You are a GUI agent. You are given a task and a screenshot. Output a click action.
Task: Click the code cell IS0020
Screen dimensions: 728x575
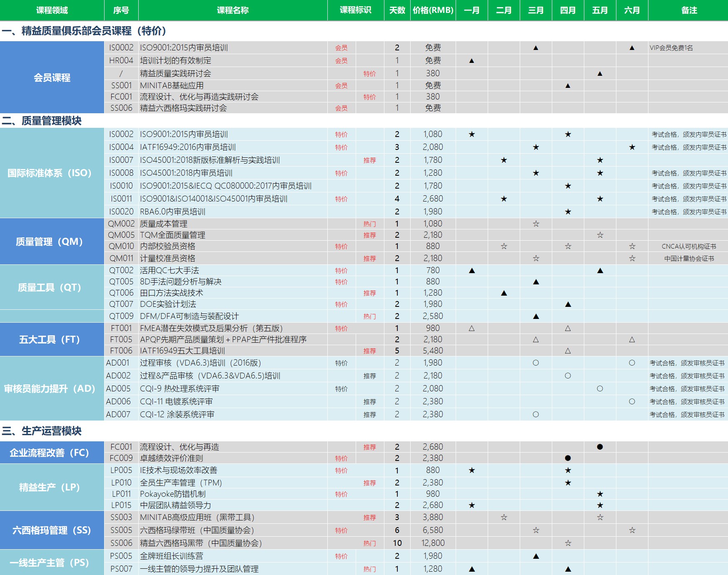pyautogui.click(x=121, y=212)
